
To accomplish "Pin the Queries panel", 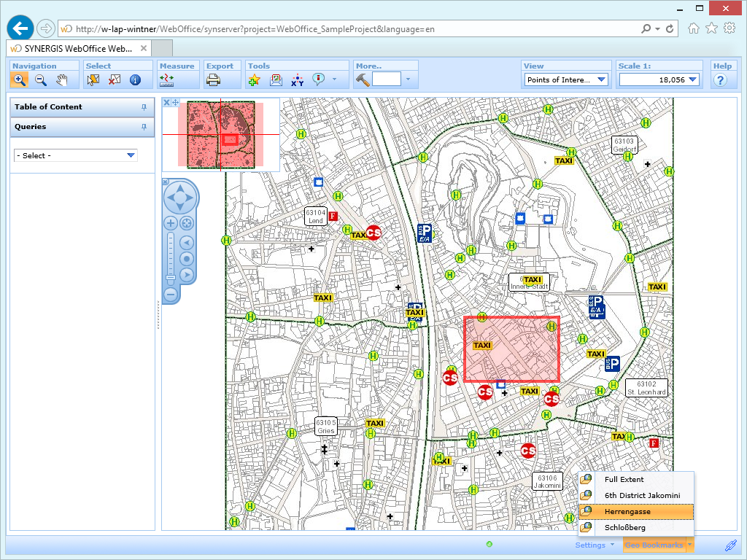I will [x=144, y=127].
